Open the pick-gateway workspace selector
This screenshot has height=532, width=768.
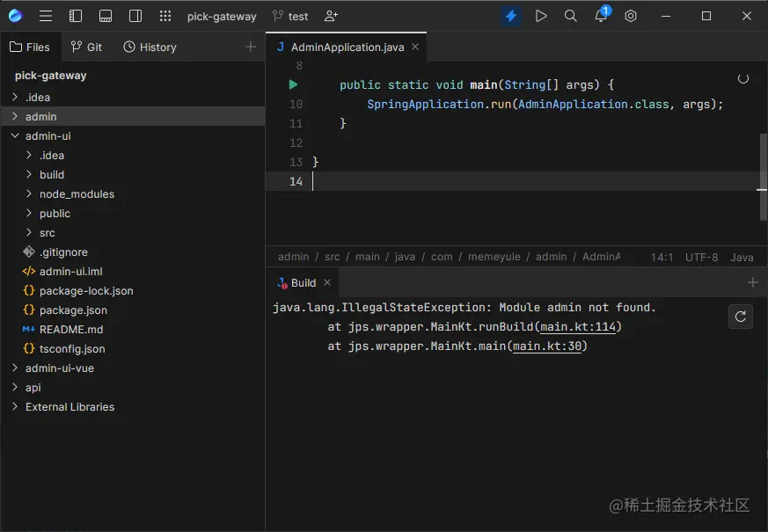(x=222, y=17)
